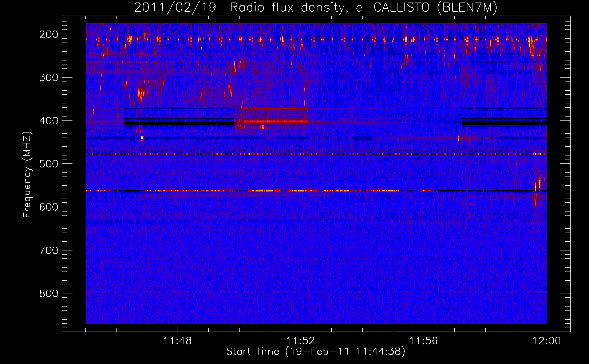Click the bright red band at 400 MHz
Screen dimensions: 589x364
coord(276,121)
